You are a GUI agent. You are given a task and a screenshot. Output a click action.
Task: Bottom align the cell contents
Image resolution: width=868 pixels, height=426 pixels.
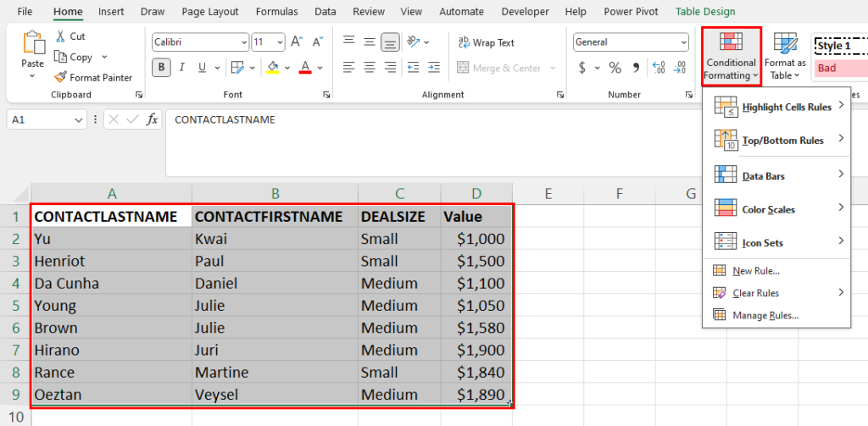click(x=391, y=42)
